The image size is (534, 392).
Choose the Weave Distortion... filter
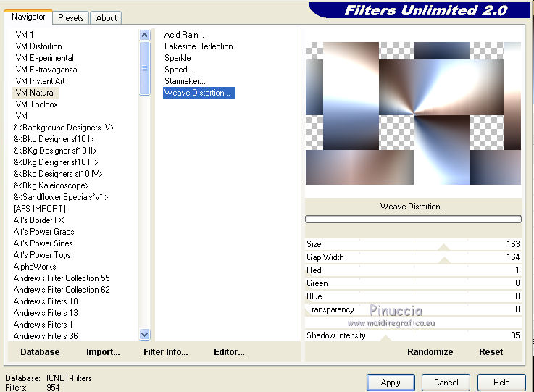click(199, 93)
